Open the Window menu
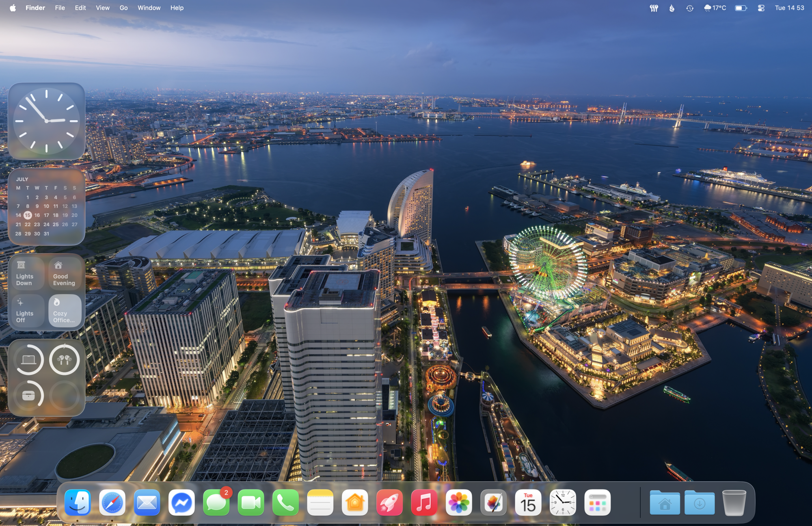This screenshot has width=812, height=526. point(149,8)
